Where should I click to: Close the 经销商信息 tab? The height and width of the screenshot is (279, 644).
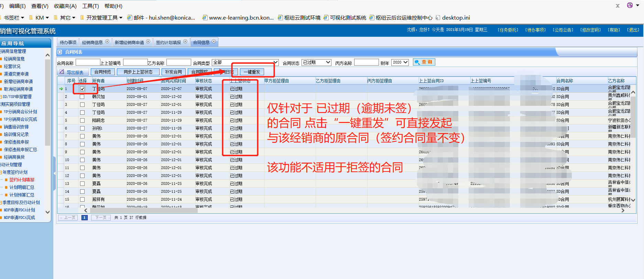click(x=107, y=42)
